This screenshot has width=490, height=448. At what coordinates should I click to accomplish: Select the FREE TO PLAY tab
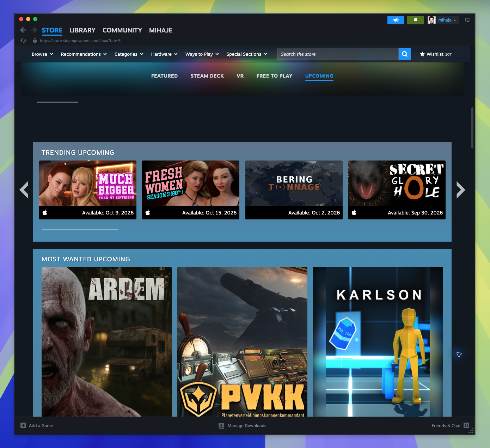tap(275, 76)
